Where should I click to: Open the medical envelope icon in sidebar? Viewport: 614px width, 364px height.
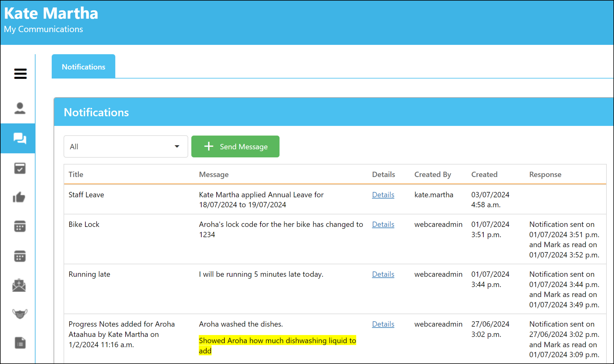(19, 285)
